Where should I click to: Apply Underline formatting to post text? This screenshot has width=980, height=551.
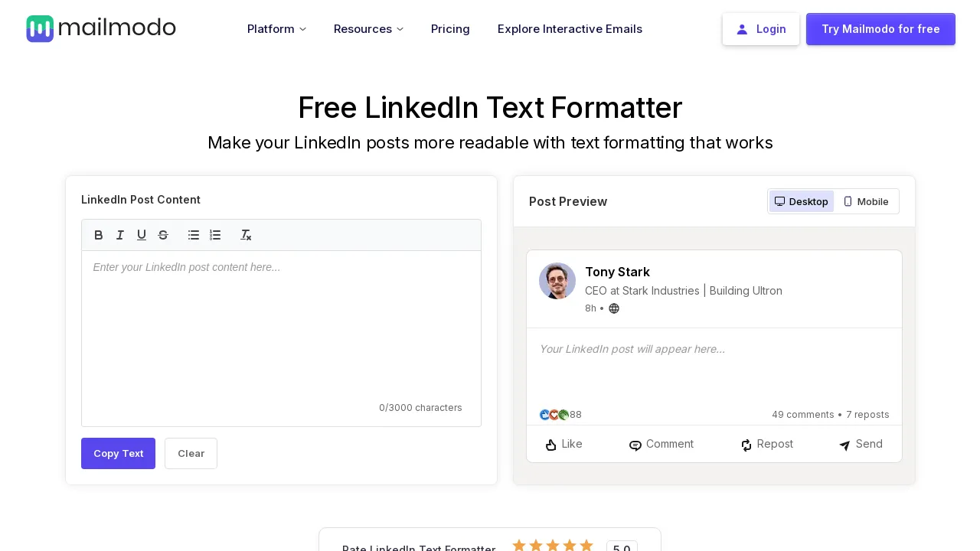tap(142, 235)
